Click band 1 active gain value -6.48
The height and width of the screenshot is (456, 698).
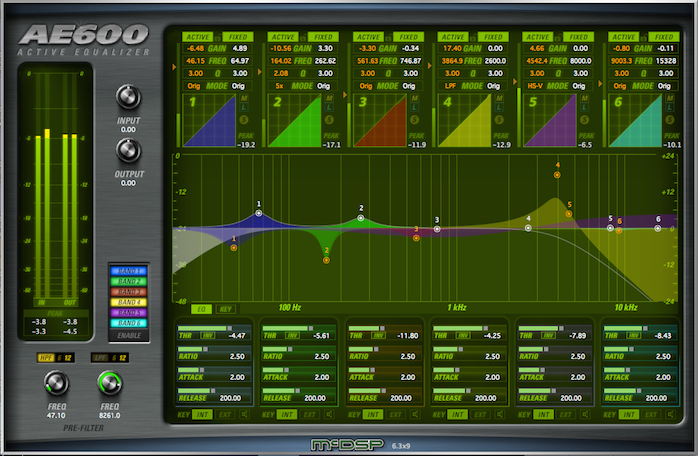tap(195, 49)
